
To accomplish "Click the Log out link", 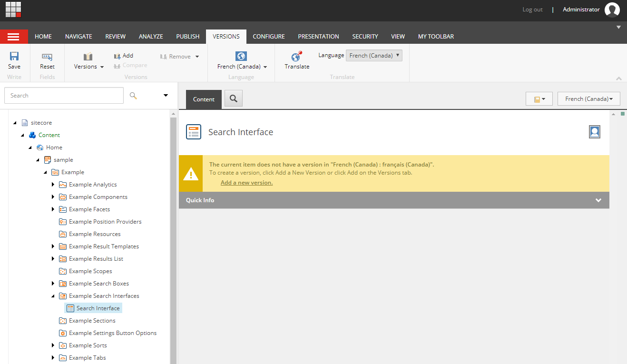I will pyautogui.click(x=532, y=9).
